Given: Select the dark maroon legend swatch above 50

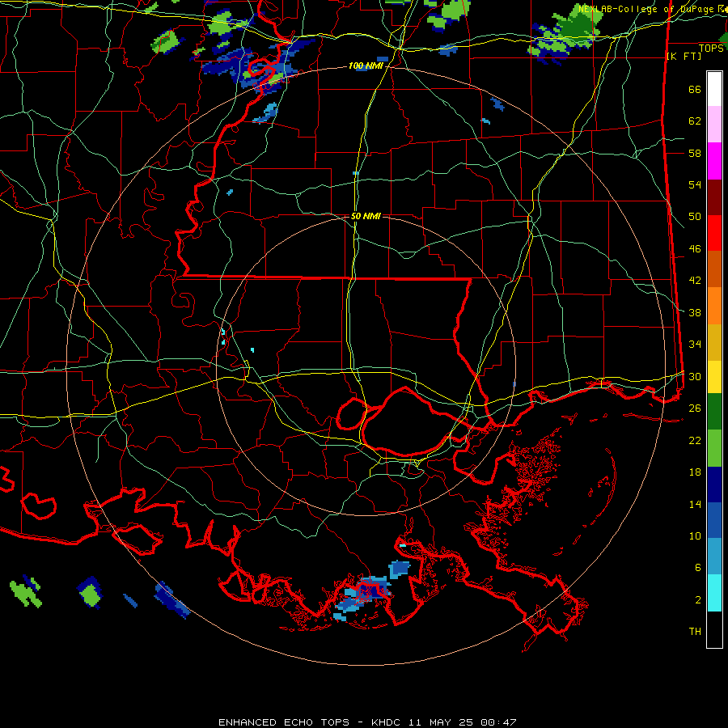Looking at the screenshot, I should 714,197.
